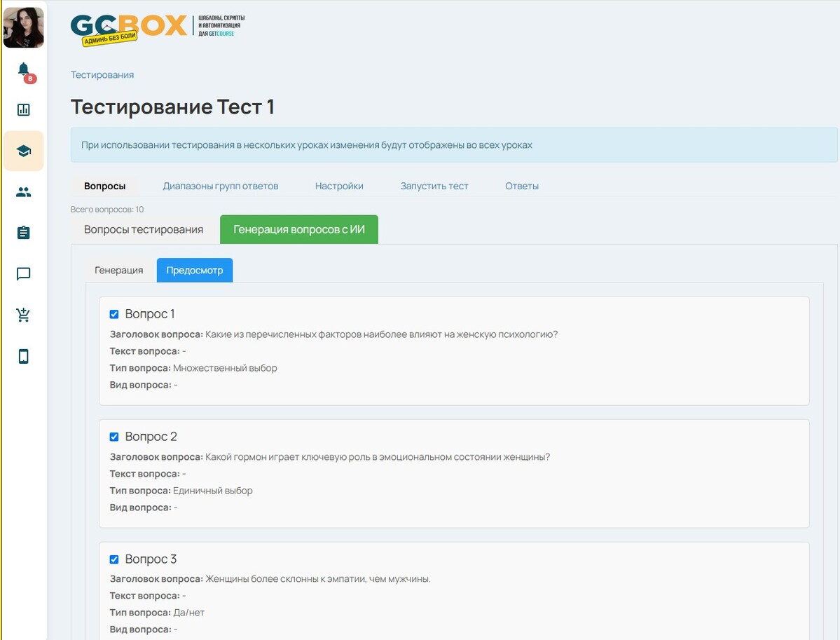Image resolution: width=840 pixels, height=640 pixels.
Task: Open the notifications bell icon
Action: (23, 69)
